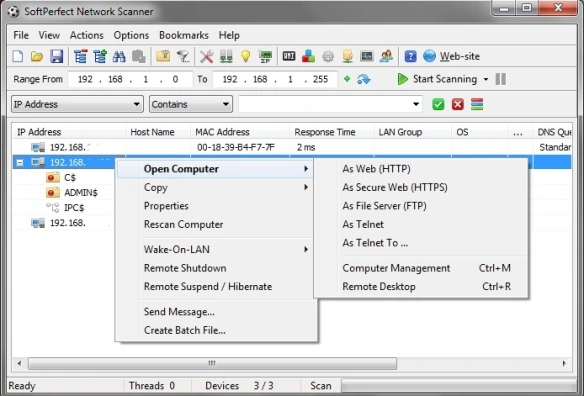Click Start Scanning button
This screenshot has height=396, width=584.
437,79
